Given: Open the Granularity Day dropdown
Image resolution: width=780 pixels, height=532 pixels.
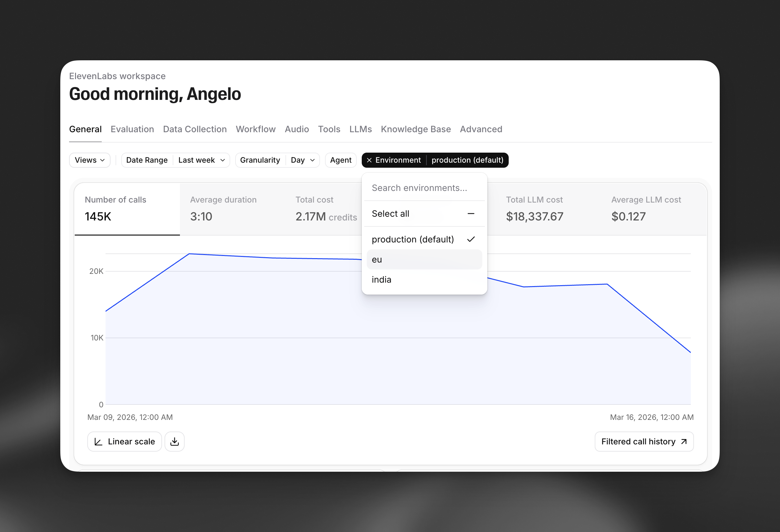Looking at the screenshot, I should (302, 160).
